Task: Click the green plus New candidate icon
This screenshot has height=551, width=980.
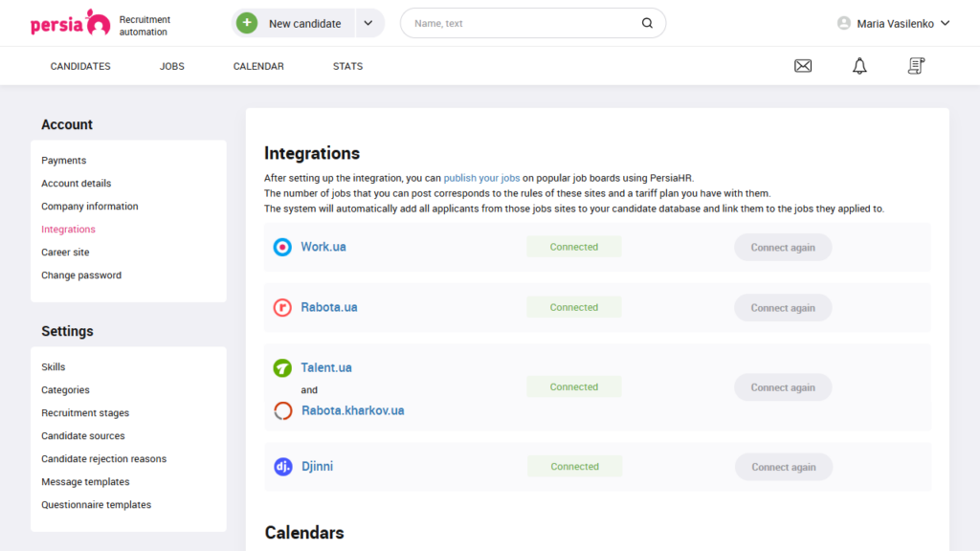Action: (x=247, y=23)
